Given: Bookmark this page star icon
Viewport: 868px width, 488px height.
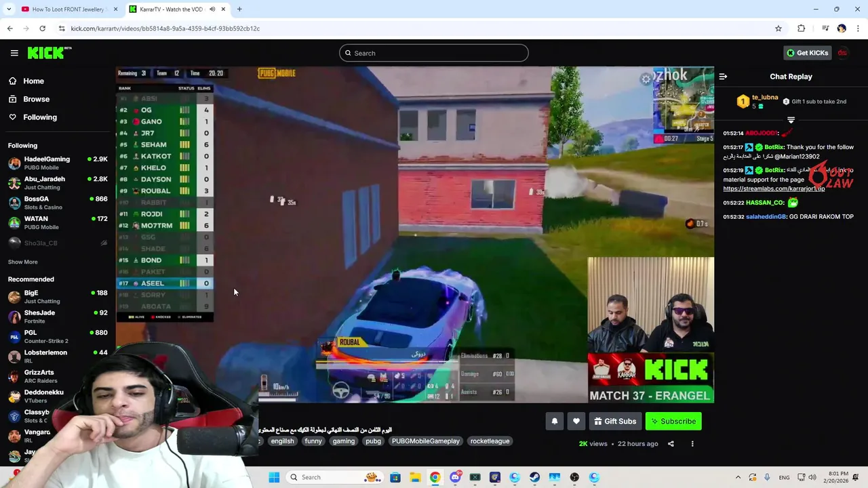Looking at the screenshot, I should click(x=778, y=28).
